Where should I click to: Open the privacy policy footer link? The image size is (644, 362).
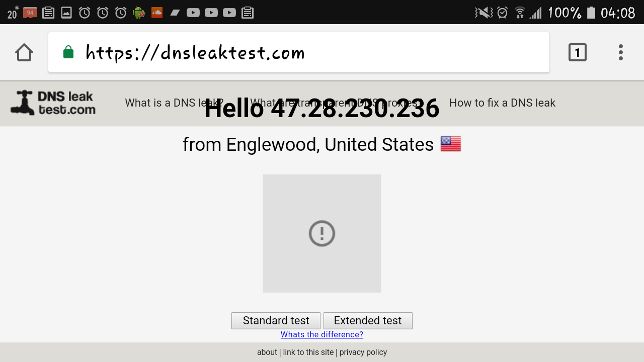click(x=363, y=352)
